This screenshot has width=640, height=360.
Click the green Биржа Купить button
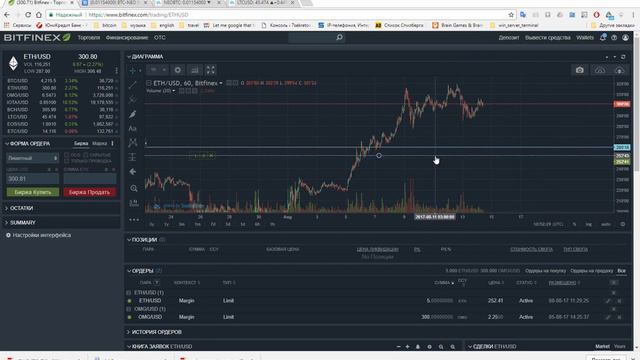pyautogui.click(x=33, y=192)
